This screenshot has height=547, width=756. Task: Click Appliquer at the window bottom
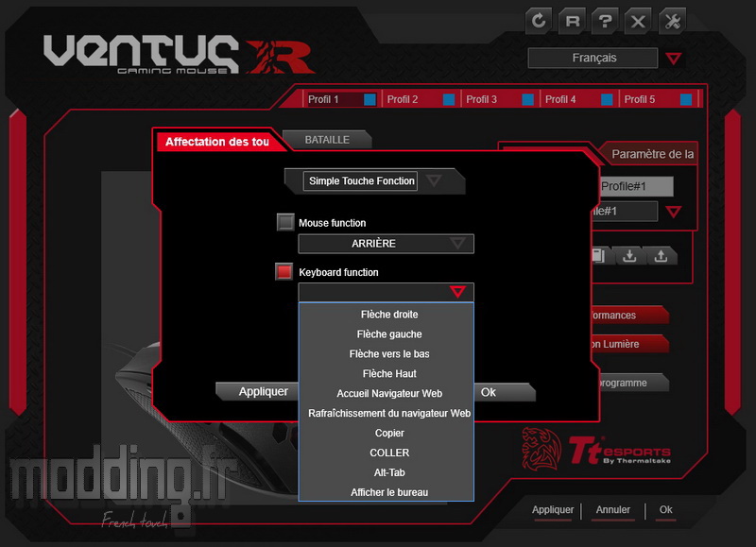[x=553, y=510]
